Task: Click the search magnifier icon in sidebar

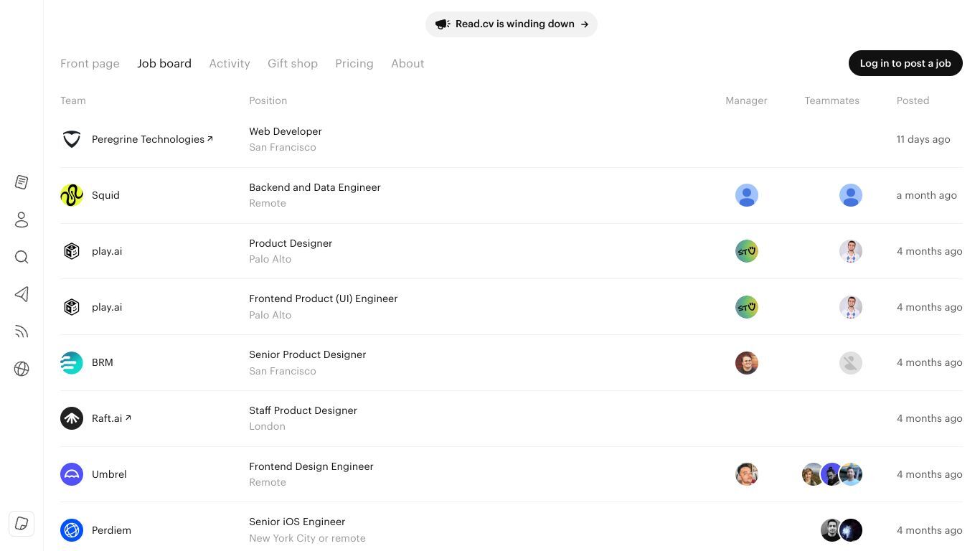Action: tap(22, 257)
